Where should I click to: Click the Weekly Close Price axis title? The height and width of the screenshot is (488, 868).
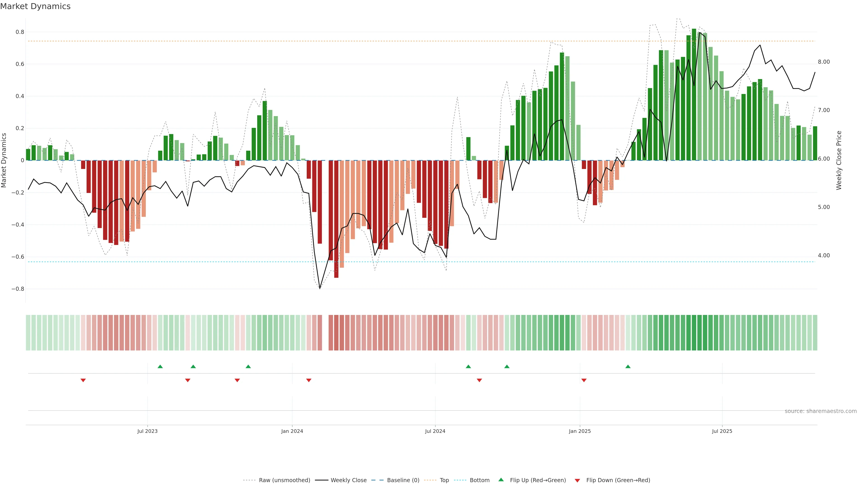[x=839, y=160]
